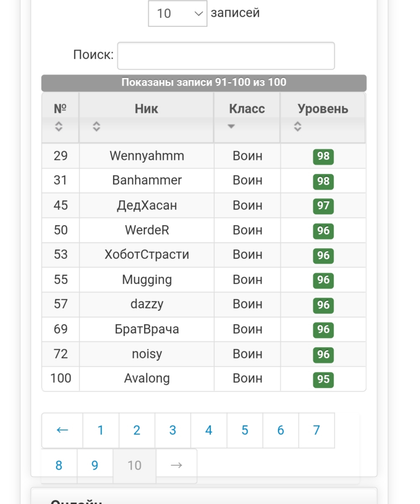Viewport: 420px width, 504px height.
Task: Sort by Класс column arrow
Action: 231,126
